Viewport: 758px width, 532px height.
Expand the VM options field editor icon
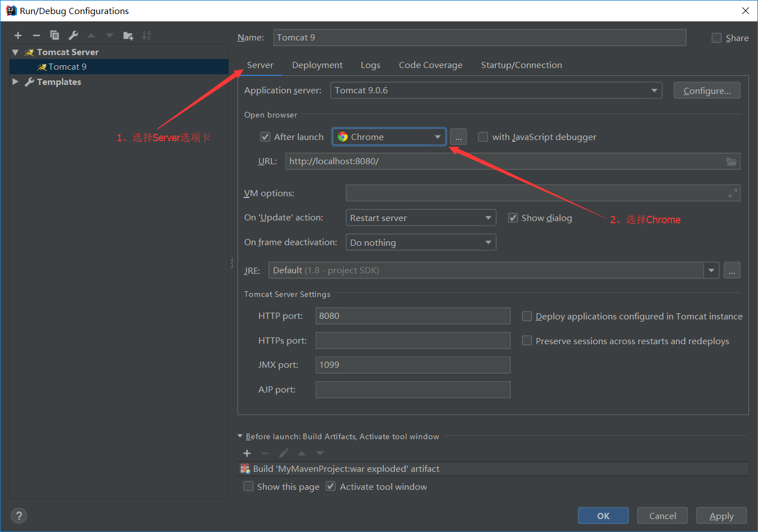[x=733, y=193]
